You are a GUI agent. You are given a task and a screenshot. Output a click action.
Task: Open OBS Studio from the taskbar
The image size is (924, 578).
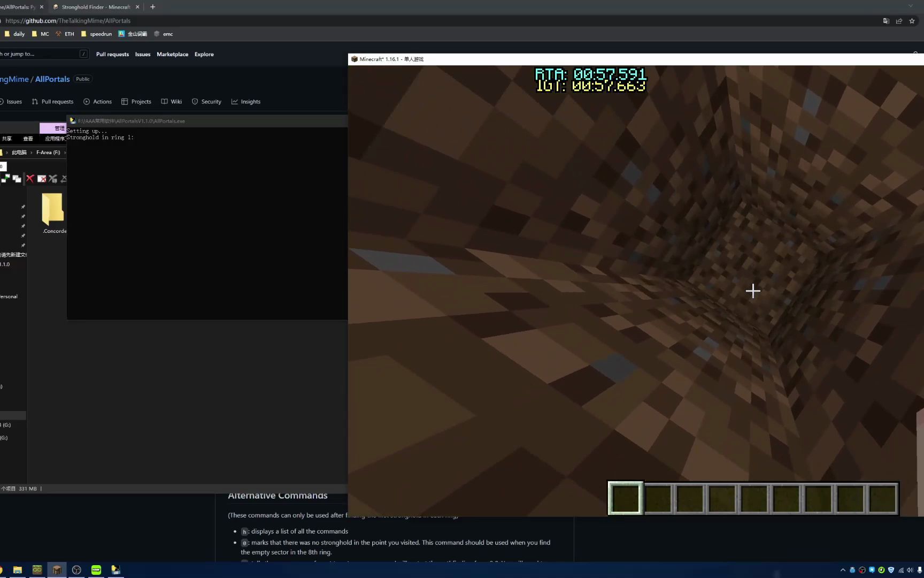[76, 570]
